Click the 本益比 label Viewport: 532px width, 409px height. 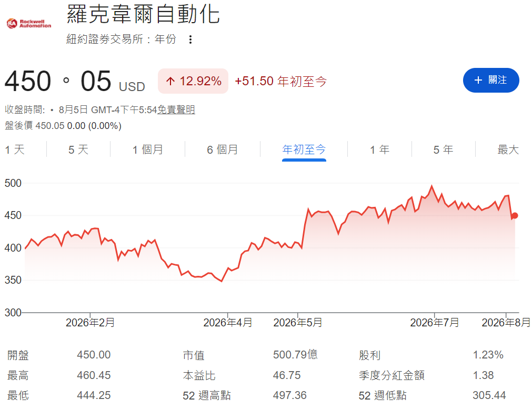(199, 375)
